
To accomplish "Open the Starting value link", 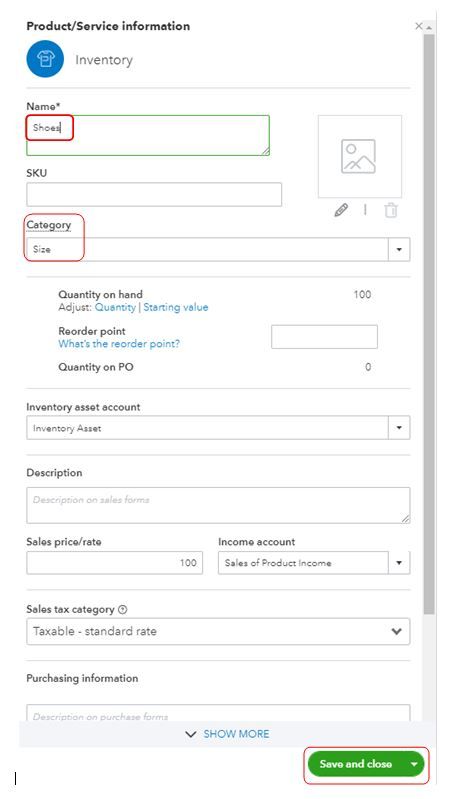I will click(176, 307).
